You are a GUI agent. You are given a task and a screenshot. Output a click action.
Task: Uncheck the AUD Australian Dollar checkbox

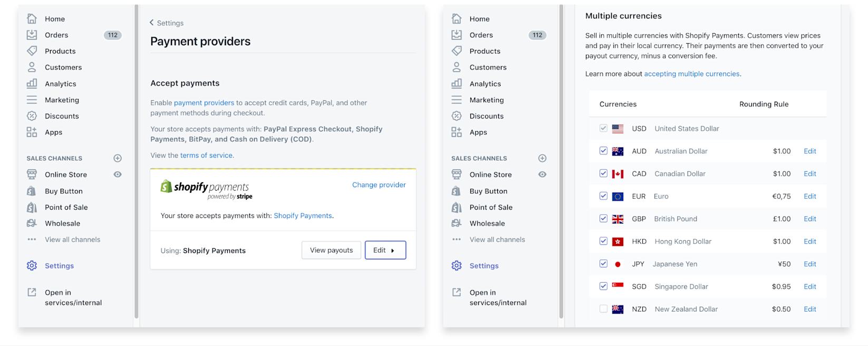click(603, 151)
